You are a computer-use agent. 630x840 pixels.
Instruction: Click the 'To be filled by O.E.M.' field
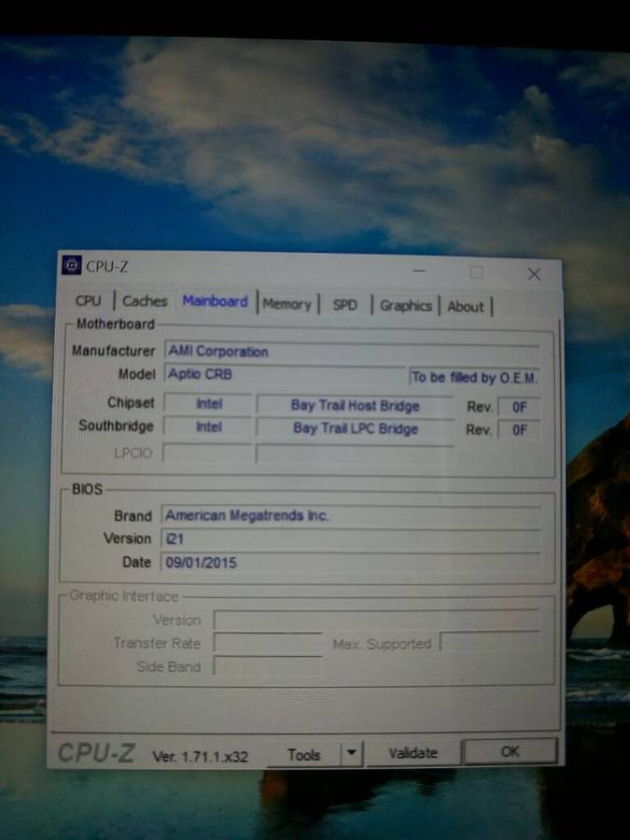pos(473,378)
